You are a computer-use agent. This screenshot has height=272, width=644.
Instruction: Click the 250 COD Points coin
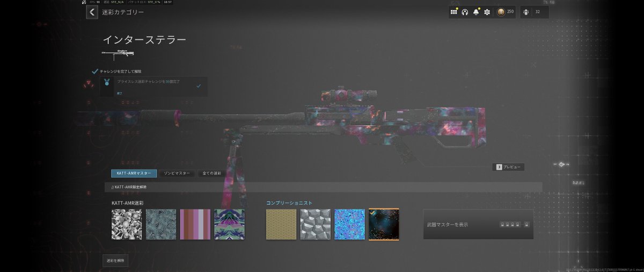501,12
